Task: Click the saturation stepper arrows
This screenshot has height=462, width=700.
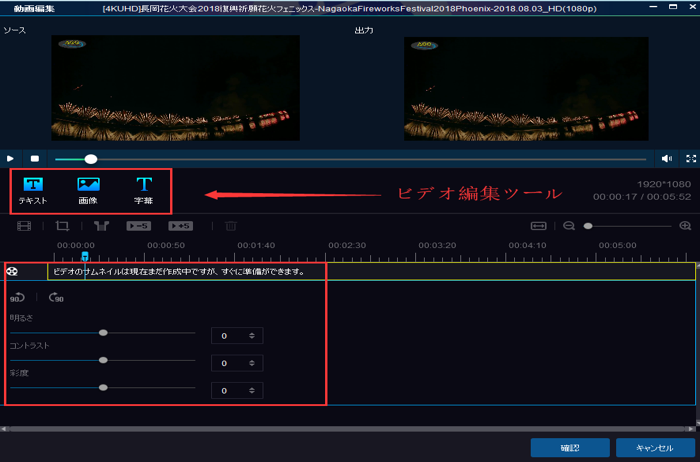Action: pos(252,391)
